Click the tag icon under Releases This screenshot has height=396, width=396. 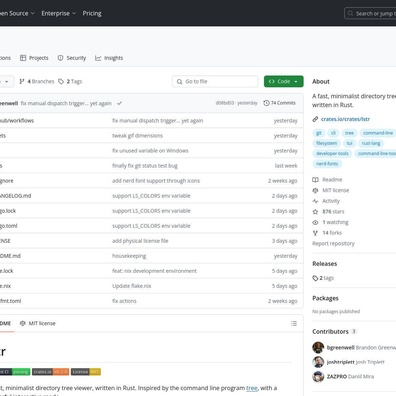pyautogui.click(x=315, y=278)
